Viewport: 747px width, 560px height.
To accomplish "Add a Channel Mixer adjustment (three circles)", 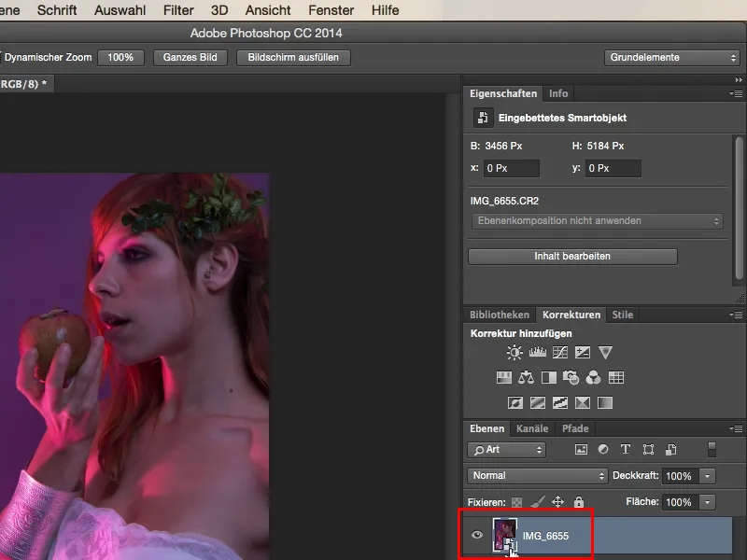I will [x=593, y=378].
